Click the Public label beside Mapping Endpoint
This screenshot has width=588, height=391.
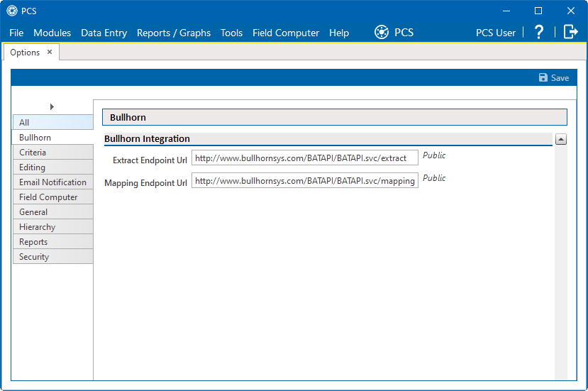coord(434,178)
